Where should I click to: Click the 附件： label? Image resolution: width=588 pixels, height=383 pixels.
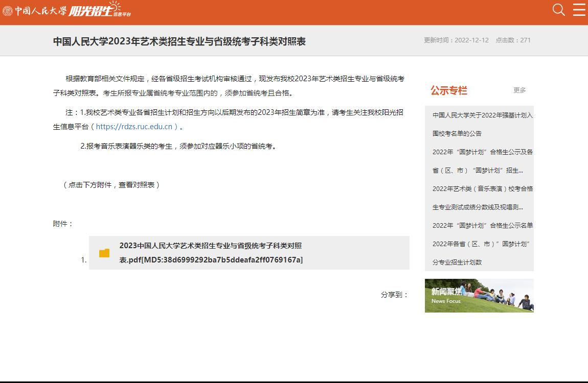click(63, 224)
